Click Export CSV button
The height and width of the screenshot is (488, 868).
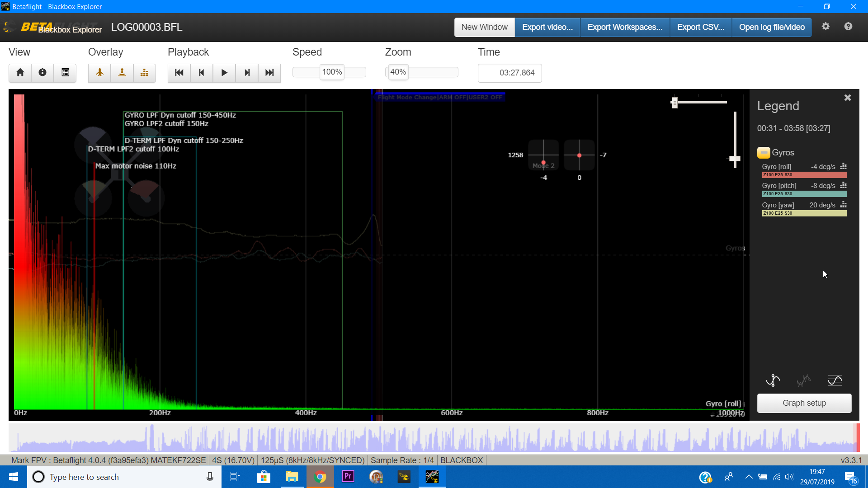[x=700, y=27]
